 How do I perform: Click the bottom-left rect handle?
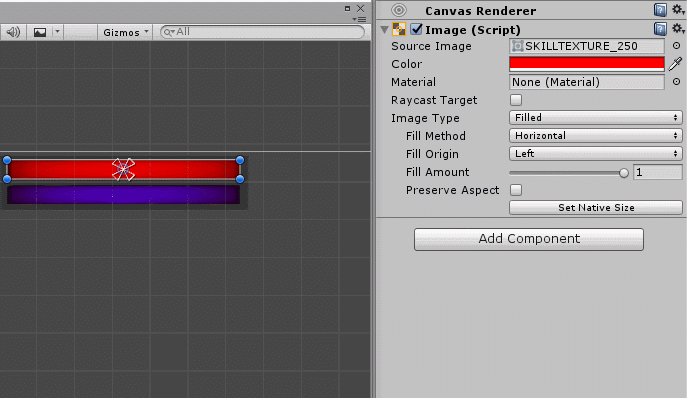(7, 179)
